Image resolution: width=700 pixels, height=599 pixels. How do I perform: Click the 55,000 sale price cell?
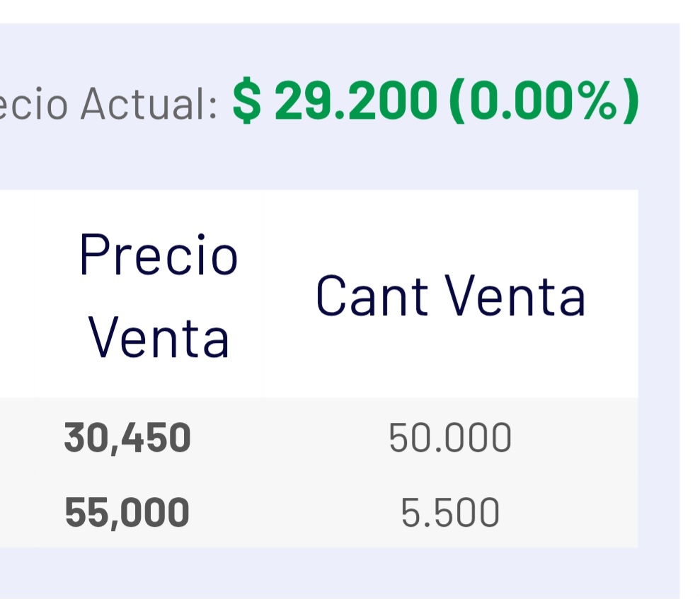coord(127,513)
